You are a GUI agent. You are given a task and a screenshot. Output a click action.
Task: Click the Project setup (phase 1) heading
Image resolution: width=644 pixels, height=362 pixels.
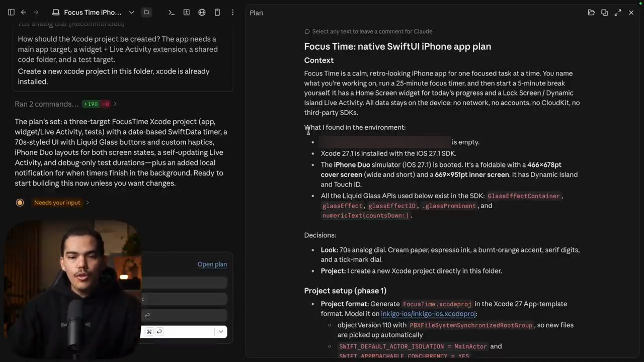point(345,291)
